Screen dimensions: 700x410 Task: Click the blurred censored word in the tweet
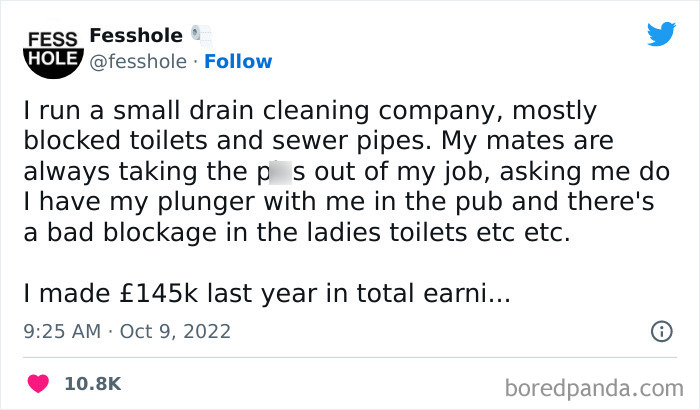(280, 172)
